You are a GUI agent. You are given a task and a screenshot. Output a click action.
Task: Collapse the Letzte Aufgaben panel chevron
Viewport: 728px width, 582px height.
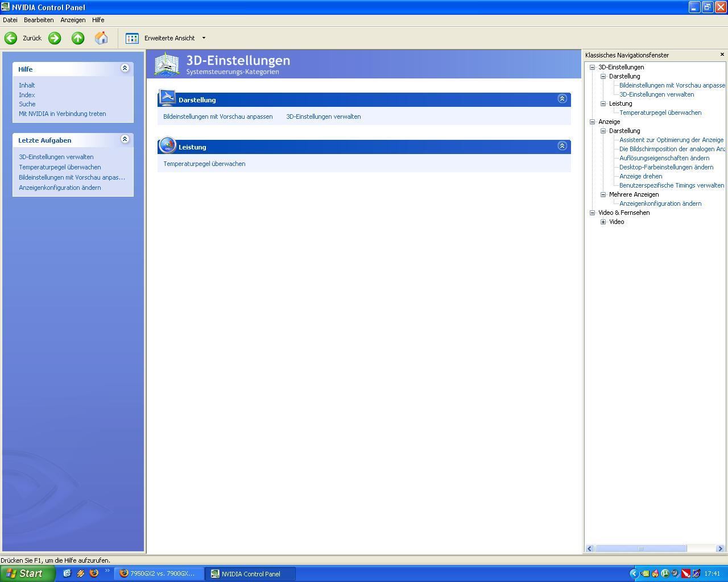(125, 139)
